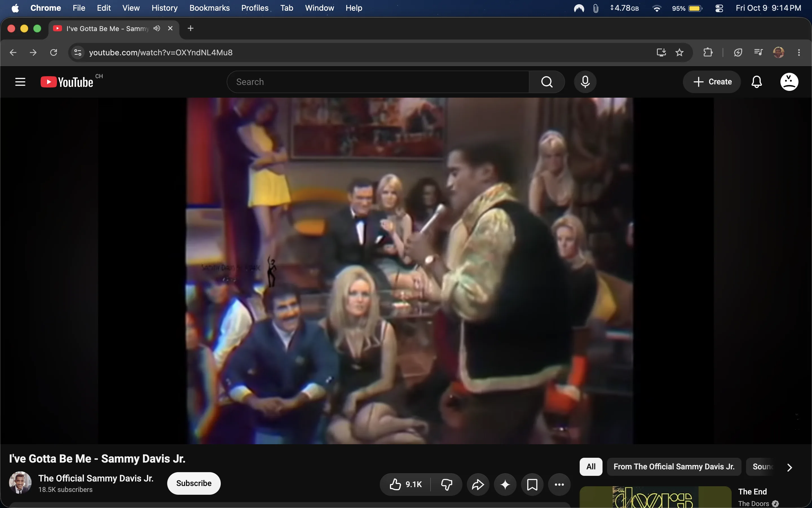This screenshot has width=812, height=508.
Task: Open the View menu
Action: [x=131, y=8]
